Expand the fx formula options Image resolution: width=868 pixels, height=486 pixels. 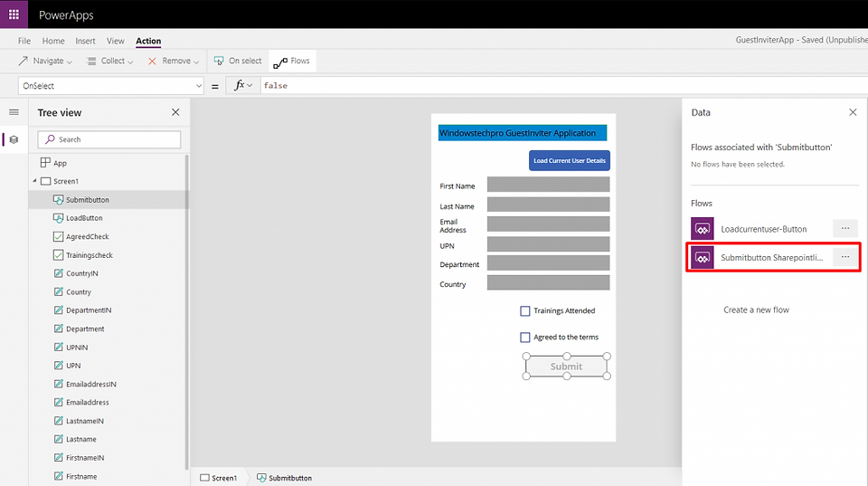(x=243, y=85)
